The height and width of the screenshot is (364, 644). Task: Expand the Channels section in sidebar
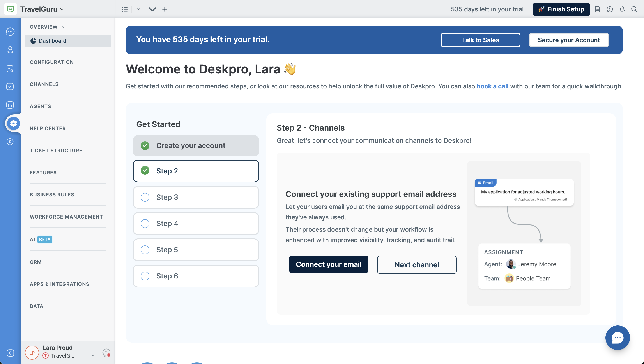tap(44, 84)
